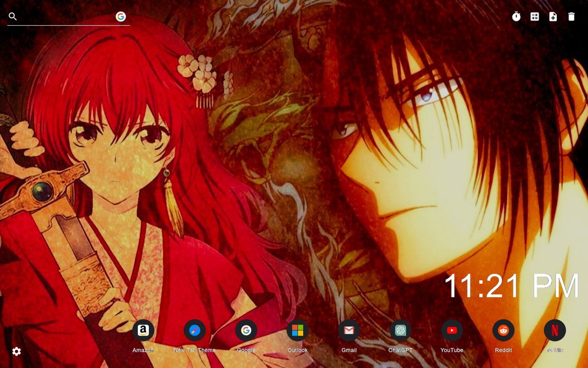Screen dimensions: 588x368
Task: Open the settings gear icon
Action: [x=17, y=351]
